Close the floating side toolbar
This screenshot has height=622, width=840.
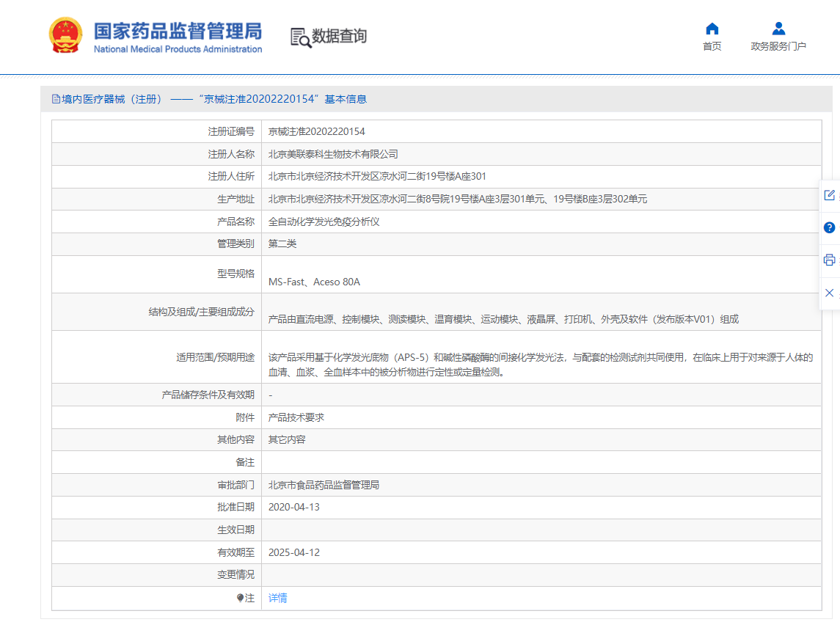click(x=829, y=293)
